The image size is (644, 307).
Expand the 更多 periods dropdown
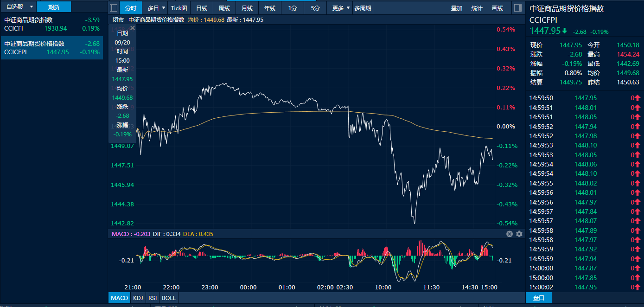(340, 8)
